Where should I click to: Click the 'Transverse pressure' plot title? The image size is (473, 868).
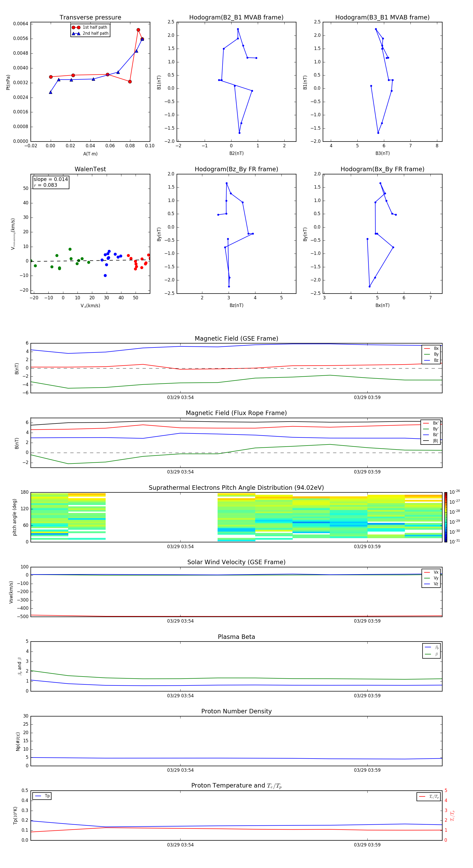click(90, 18)
